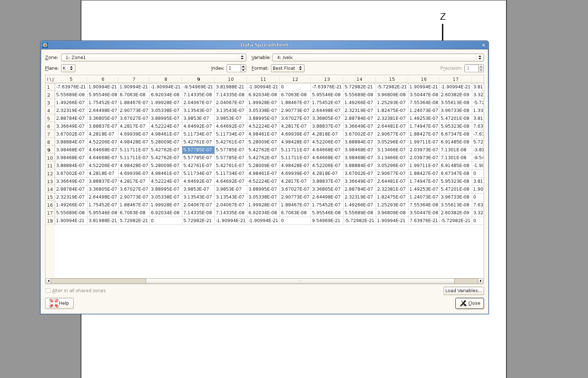Select highlighted cell 5.57785E-07 in row 9
Screen dimensions: 588x378
coord(198,150)
